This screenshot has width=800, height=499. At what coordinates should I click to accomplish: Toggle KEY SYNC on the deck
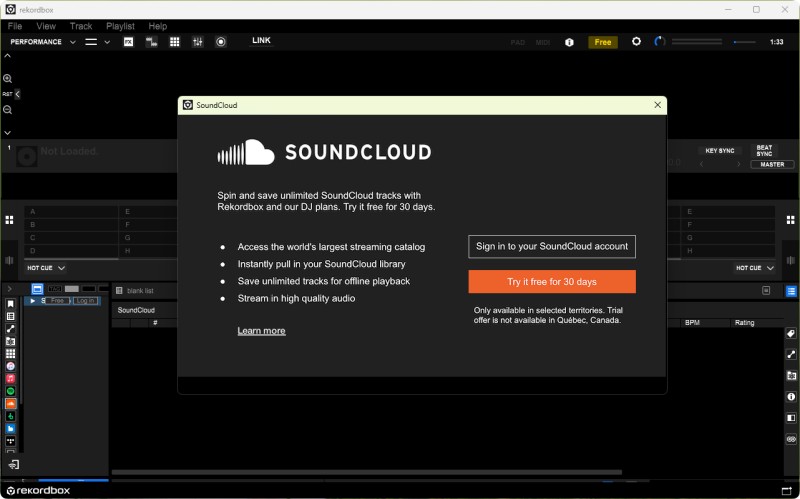coord(719,151)
